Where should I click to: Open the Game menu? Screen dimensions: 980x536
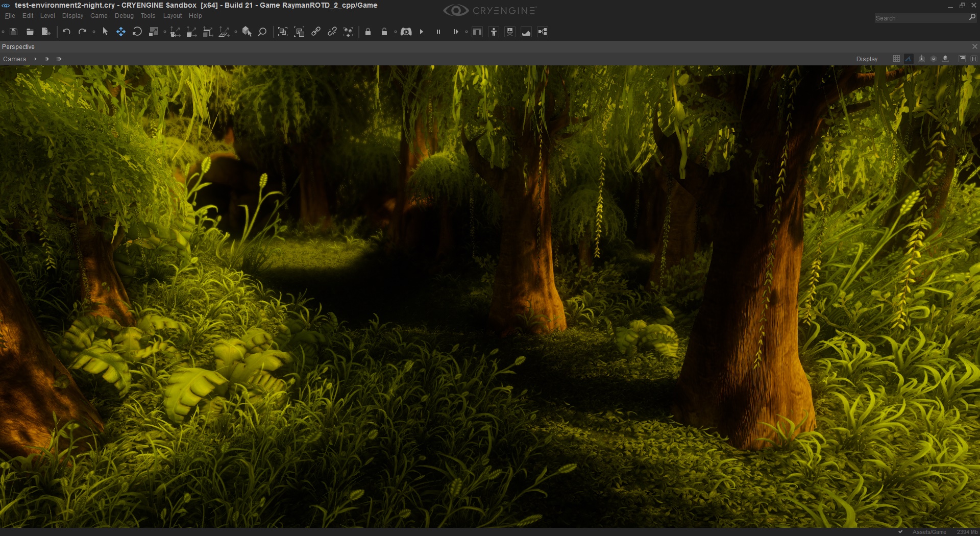(99, 16)
